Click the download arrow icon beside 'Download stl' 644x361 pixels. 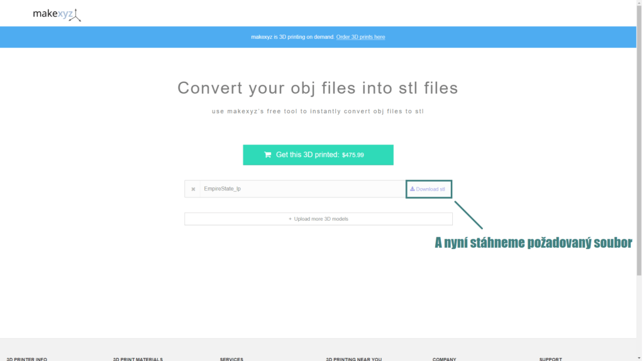tap(413, 189)
